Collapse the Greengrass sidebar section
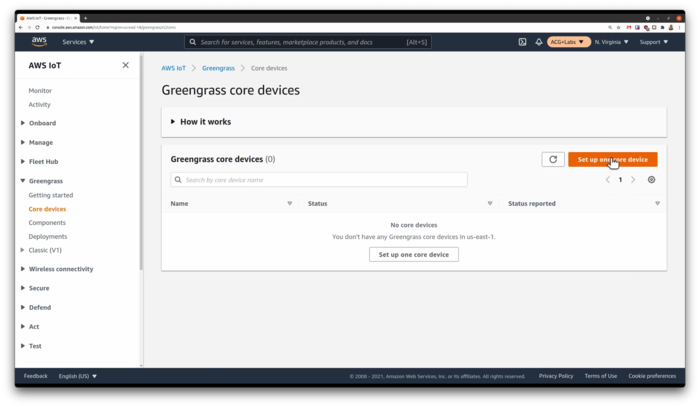This screenshot has width=700, height=407. (23, 181)
